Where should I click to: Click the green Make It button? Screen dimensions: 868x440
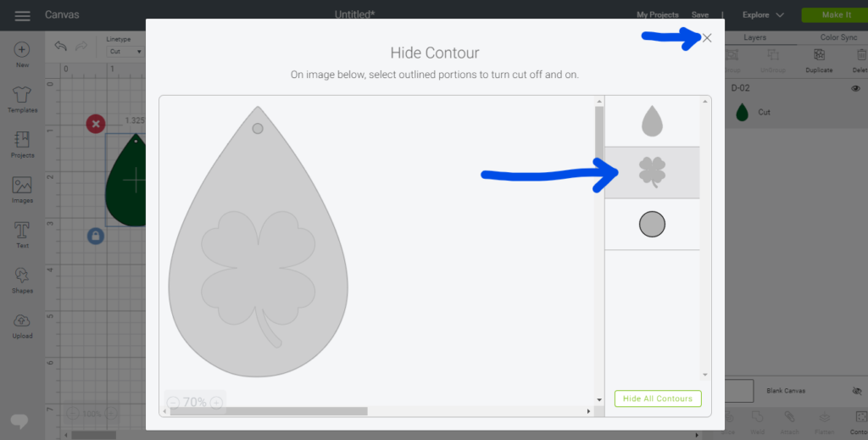click(835, 15)
